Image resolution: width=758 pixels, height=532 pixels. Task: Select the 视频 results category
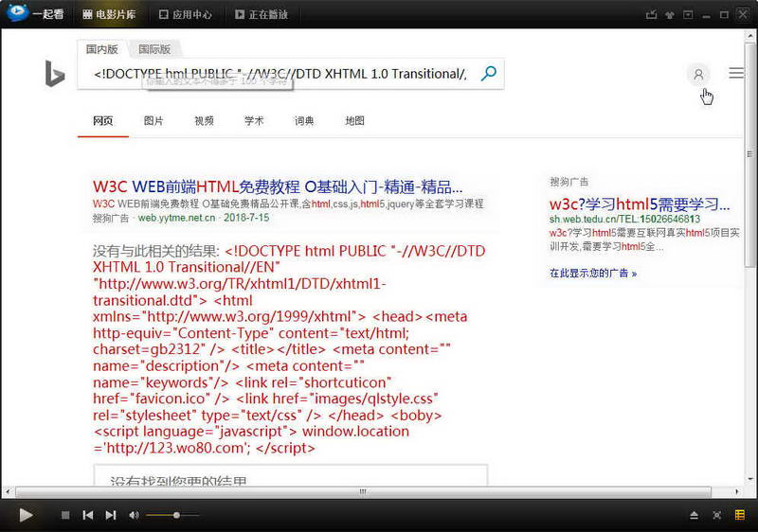204,120
